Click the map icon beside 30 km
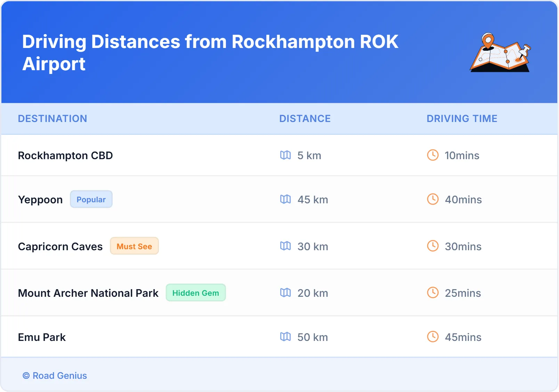The height and width of the screenshot is (392, 559). 285,246
